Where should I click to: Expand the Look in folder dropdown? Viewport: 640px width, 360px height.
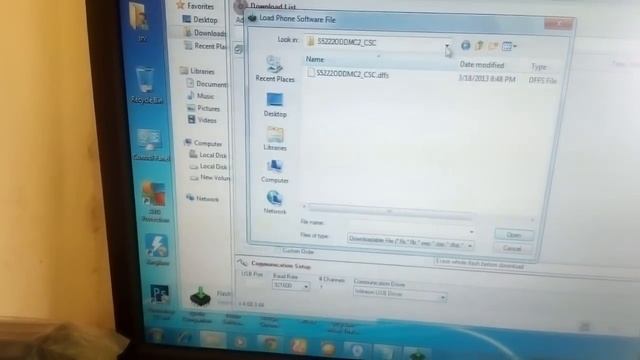pyautogui.click(x=447, y=45)
